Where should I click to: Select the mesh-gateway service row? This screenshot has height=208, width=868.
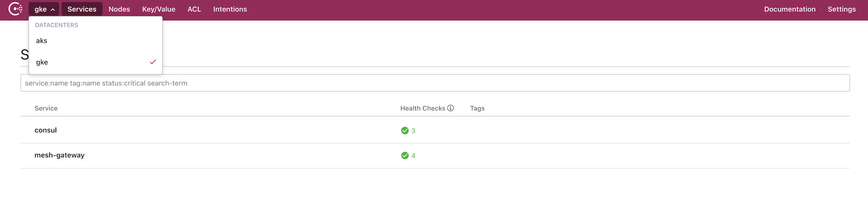point(60,155)
